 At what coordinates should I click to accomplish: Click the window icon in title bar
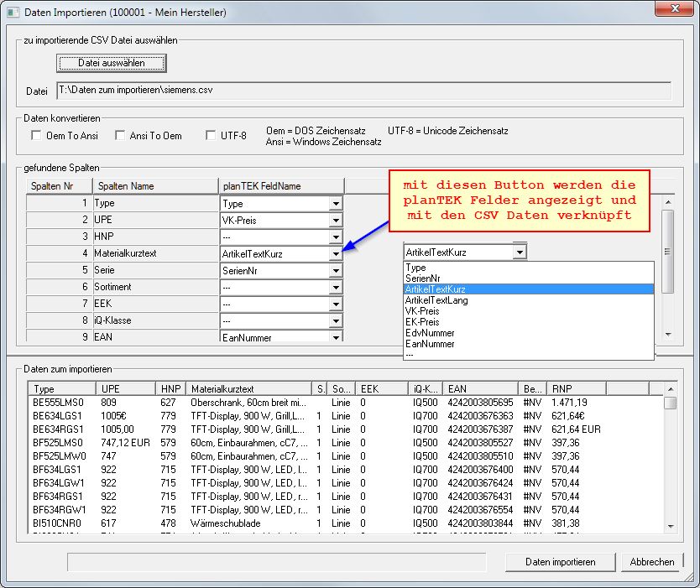coord(13,13)
